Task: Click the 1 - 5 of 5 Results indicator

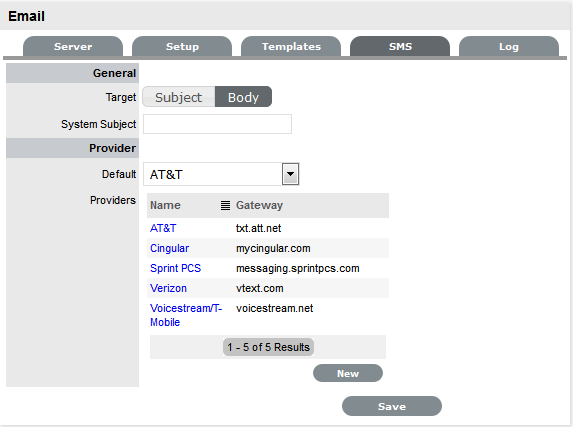Action: coord(268,347)
